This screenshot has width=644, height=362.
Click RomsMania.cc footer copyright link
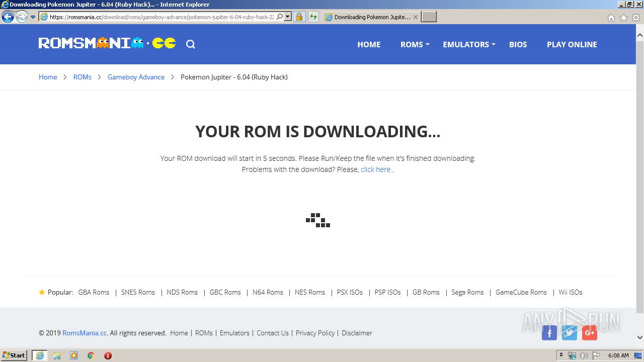[x=85, y=333]
